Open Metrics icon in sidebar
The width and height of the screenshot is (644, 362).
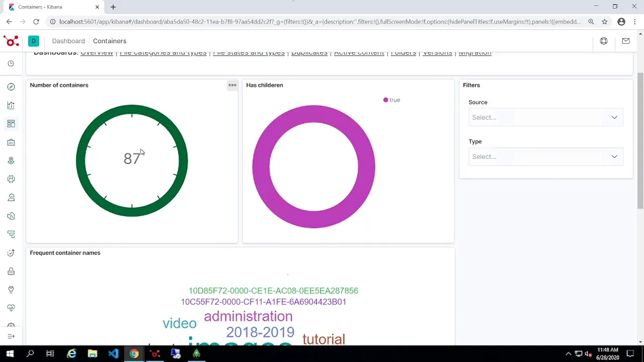(x=11, y=198)
